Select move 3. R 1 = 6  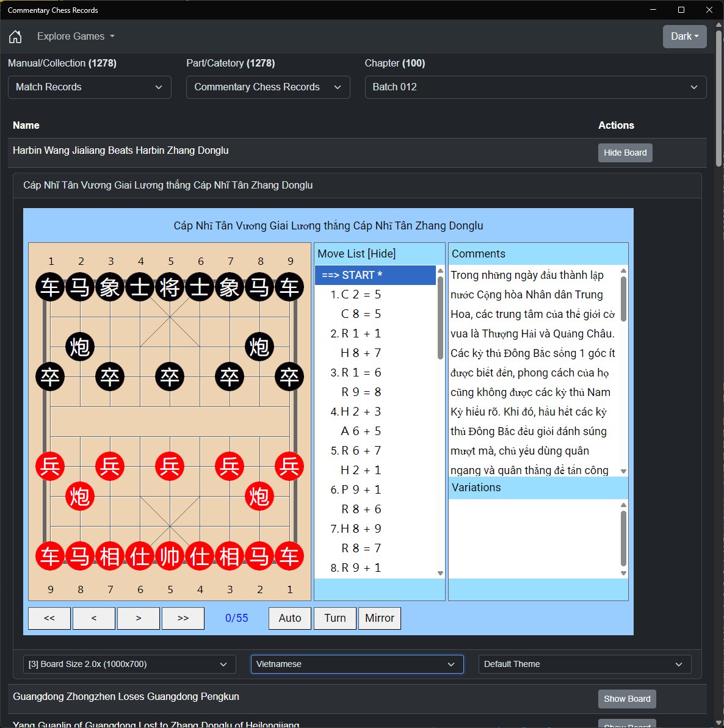click(375, 372)
